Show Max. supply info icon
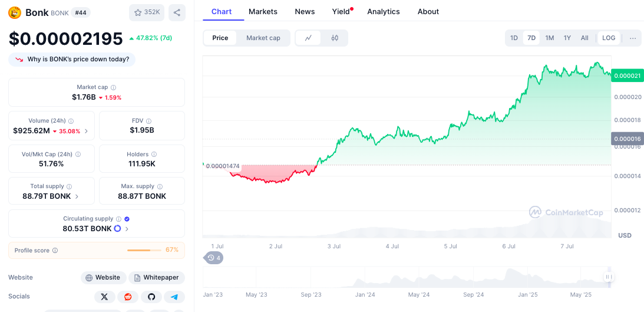644x312 pixels. [x=160, y=186]
